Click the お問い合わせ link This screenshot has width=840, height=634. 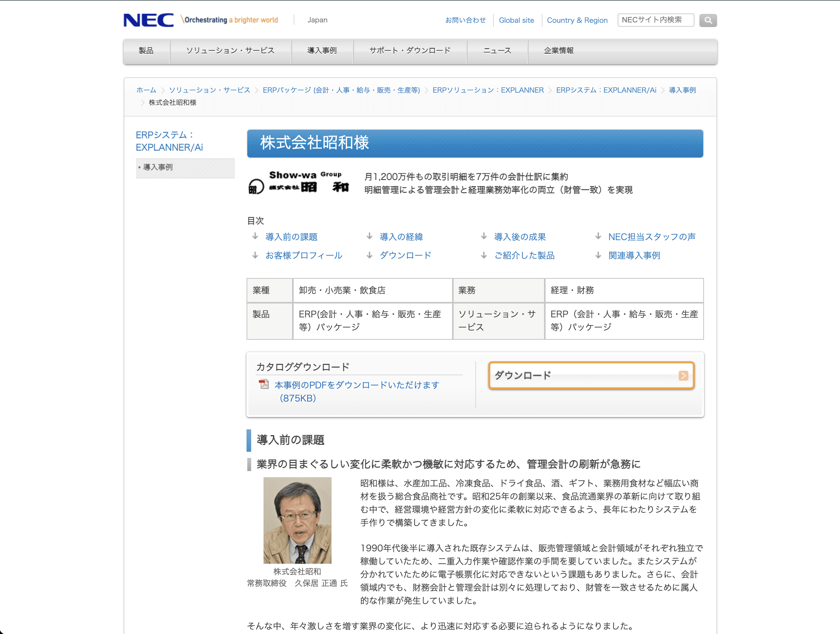[x=465, y=20]
